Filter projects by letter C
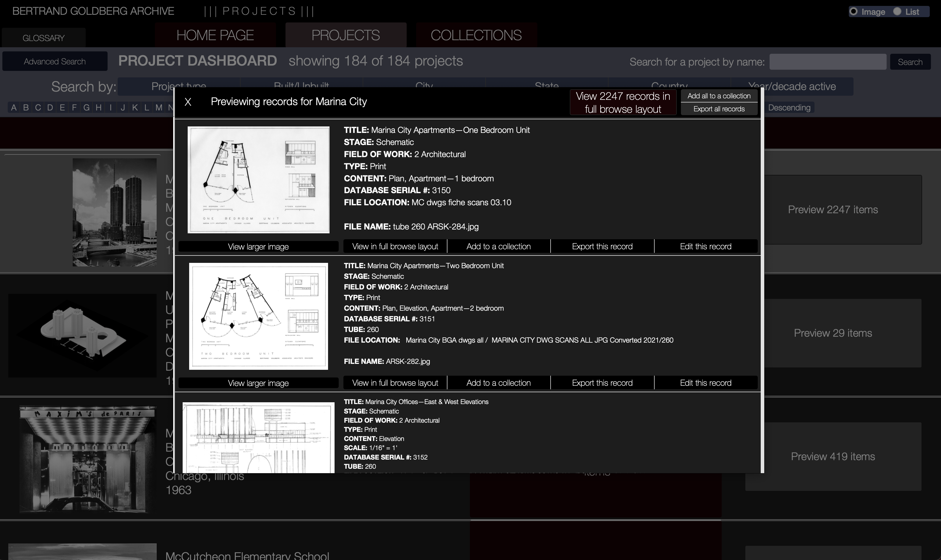 pyautogui.click(x=38, y=108)
